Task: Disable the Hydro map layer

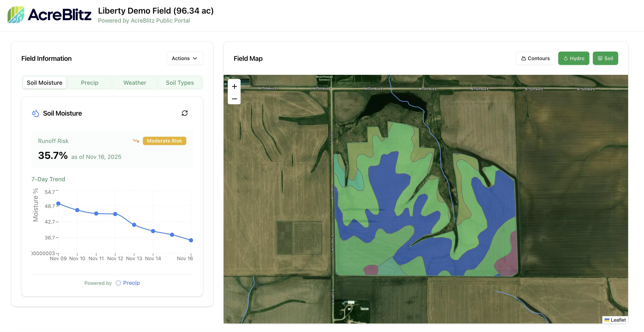Action: 573,58
